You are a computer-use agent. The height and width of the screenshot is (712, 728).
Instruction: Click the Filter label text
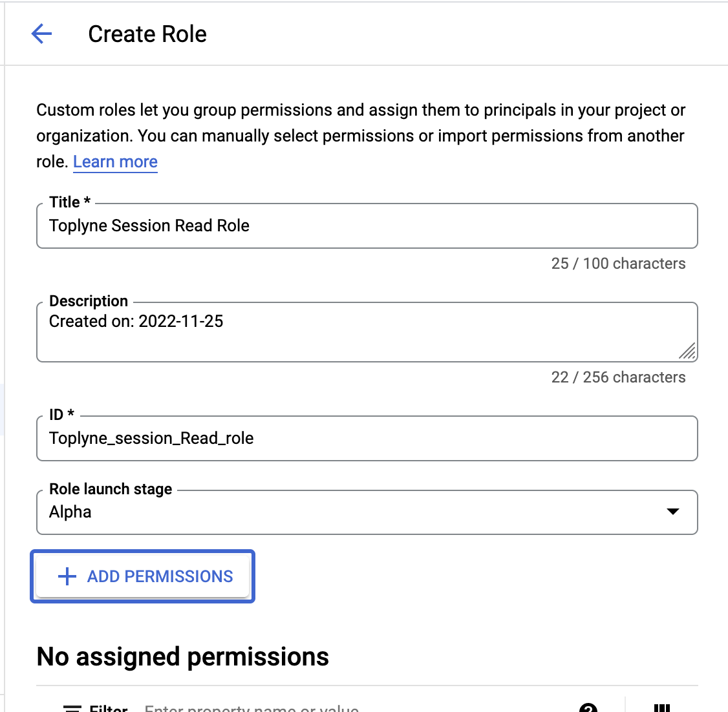[x=108, y=708]
